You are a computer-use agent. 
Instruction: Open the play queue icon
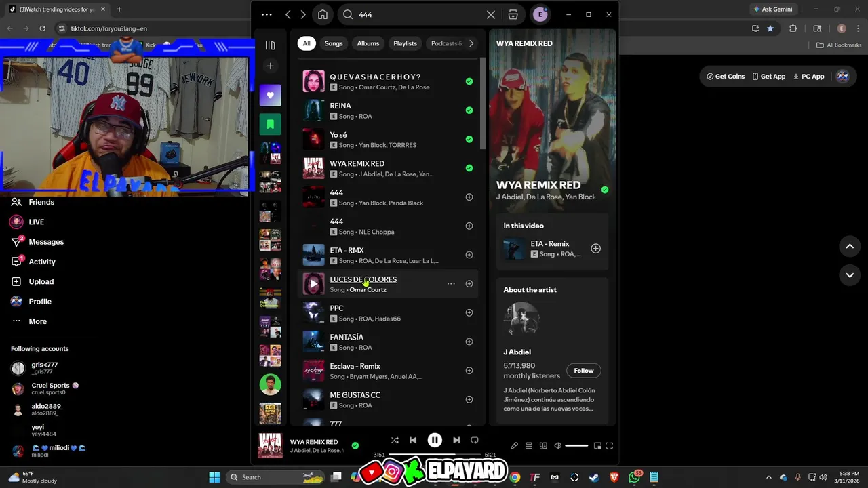tap(529, 445)
